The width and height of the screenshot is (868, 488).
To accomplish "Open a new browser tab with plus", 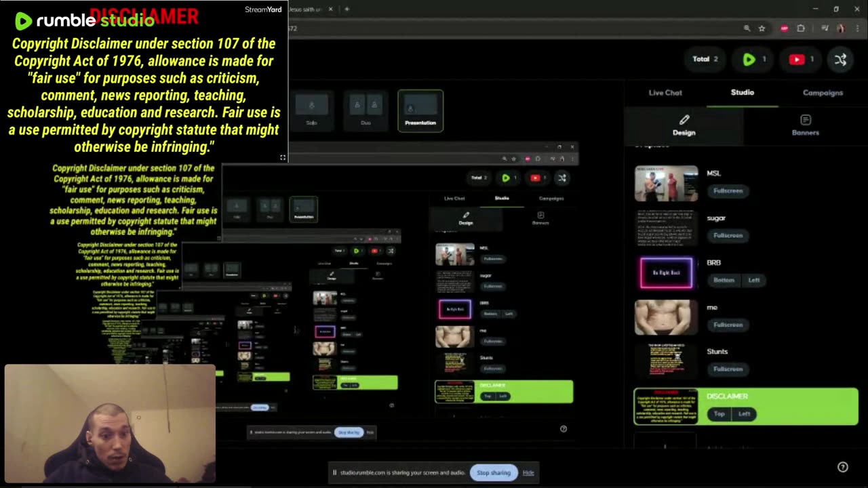I will pos(347,9).
